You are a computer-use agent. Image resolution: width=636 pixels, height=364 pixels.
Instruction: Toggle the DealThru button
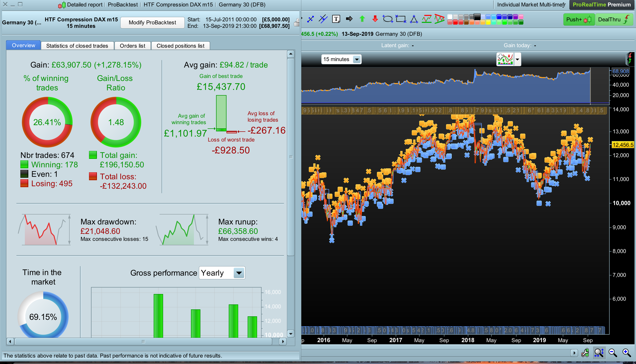click(614, 20)
